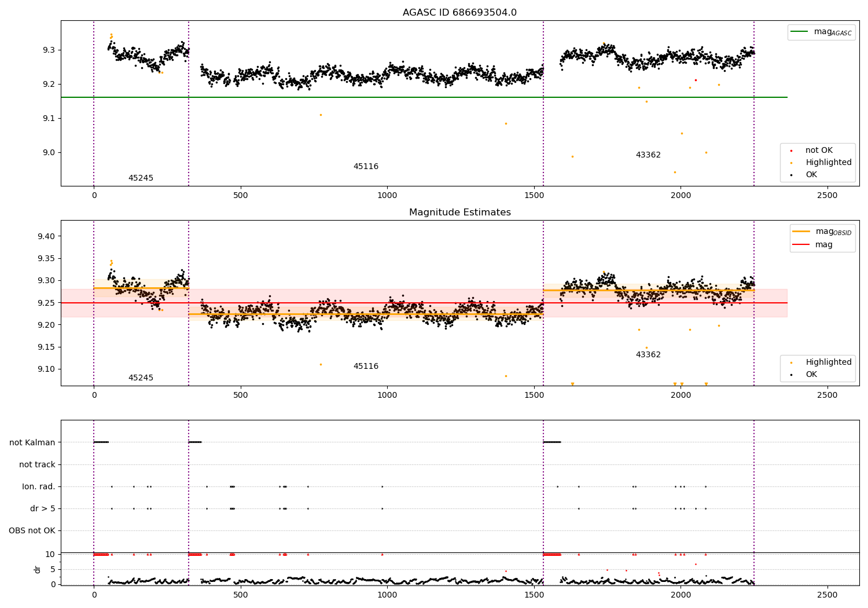Click the 'not track' row label
This screenshot has height=608, width=868.
coord(37,464)
